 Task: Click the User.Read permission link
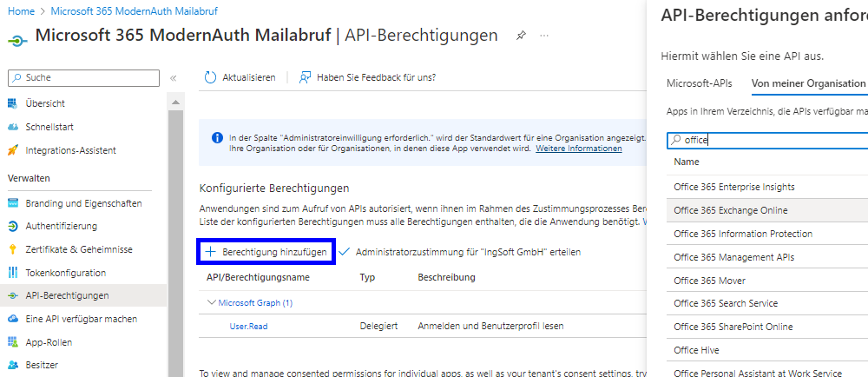pos(248,326)
